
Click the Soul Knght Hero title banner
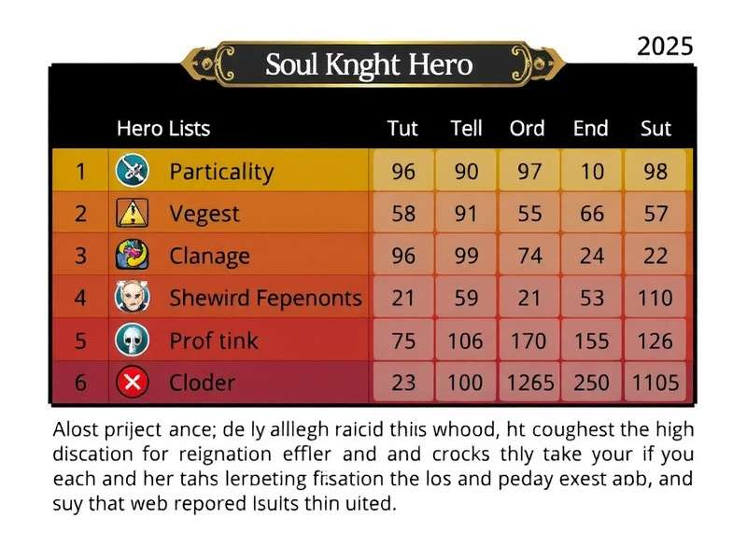click(x=369, y=64)
